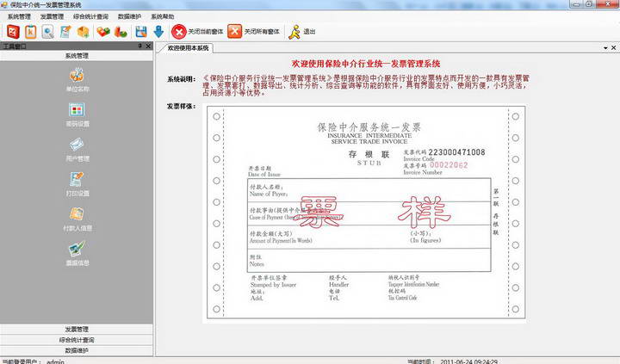Pin the 工具窗口 panel with pushpin icon
Image resolution: width=620 pixels, height=364 pixels.
click(x=140, y=46)
